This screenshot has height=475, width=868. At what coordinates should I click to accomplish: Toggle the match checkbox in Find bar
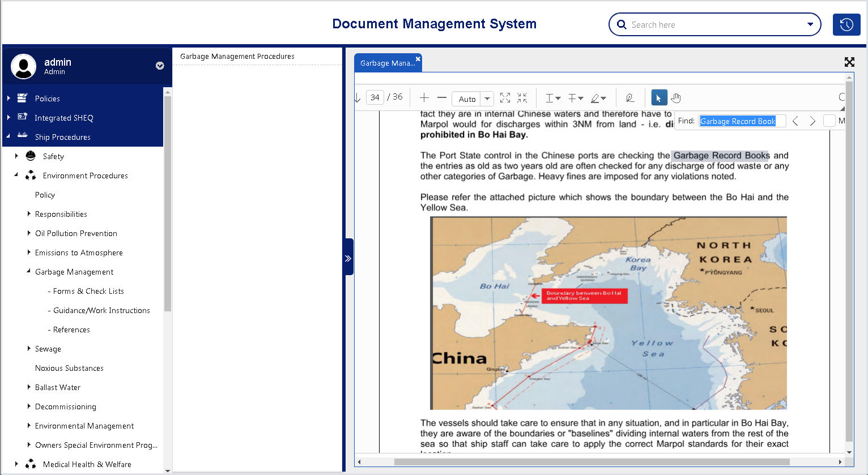click(x=829, y=121)
